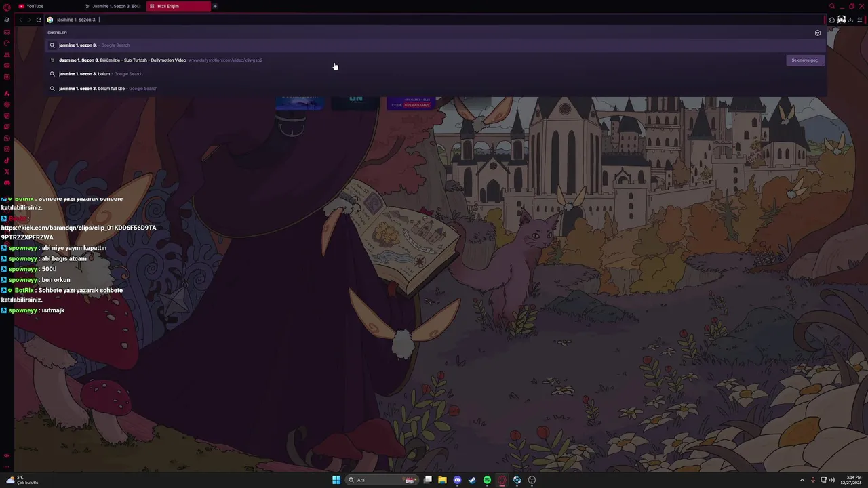The width and height of the screenshot is (868, 488).
Task: Open Discord in the Opera GX sidebar
Action: click(x=7, y=183)
